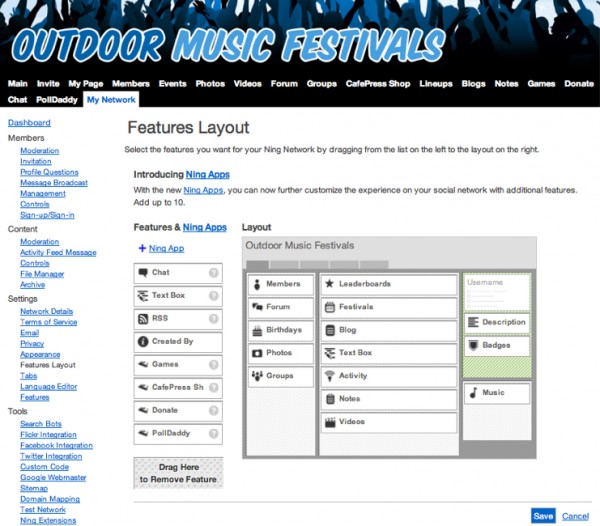Screen dimensions: 600x526
Task: Open help for the CafePress Sh app
Action: [214, 388]
